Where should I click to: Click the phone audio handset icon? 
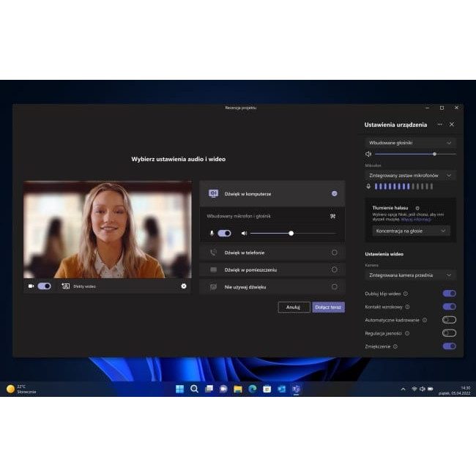(x=213, y=253)
